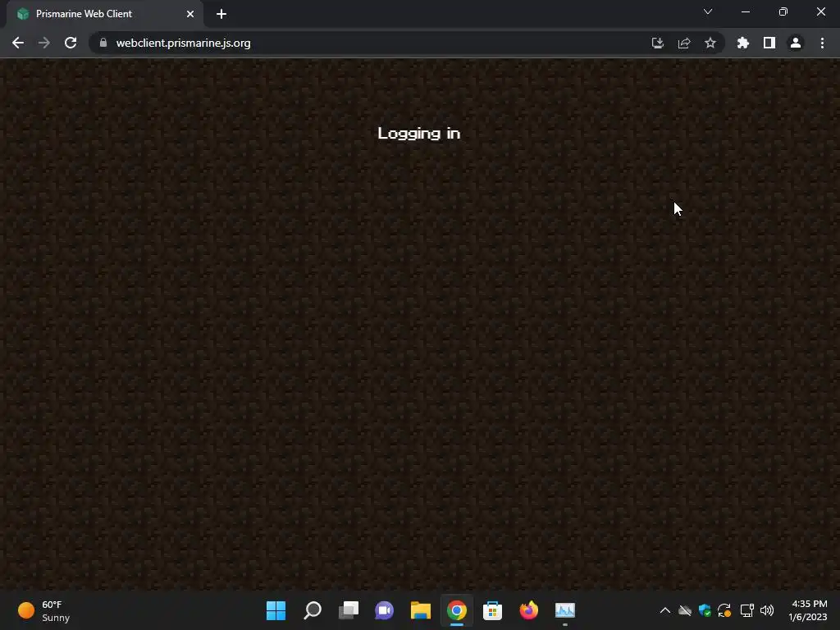Launch Firefox from the taskbar
This screenshot has height=630, width=840.
pos(529,610)
